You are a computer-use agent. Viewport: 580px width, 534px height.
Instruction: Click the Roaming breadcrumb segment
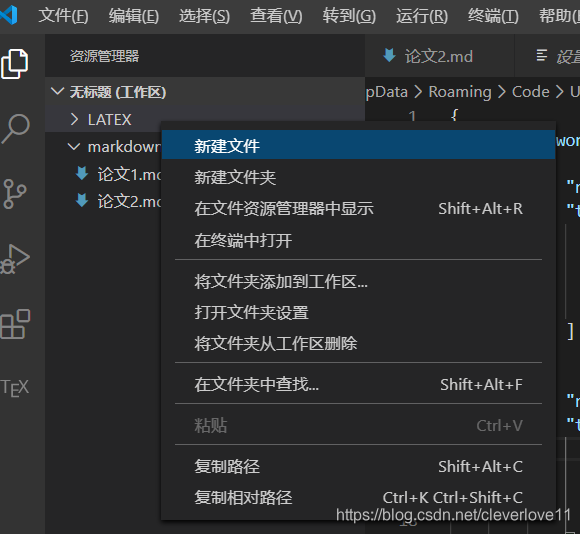pos(460,92)
